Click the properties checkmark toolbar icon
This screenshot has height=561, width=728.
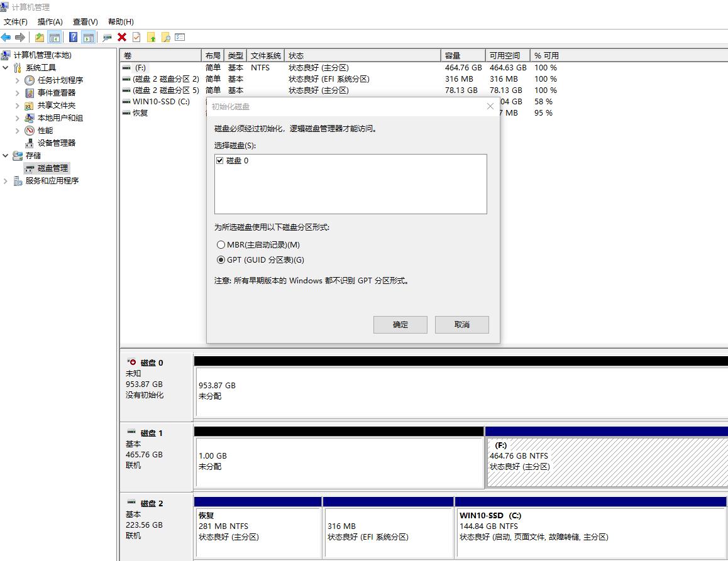click(x=136, y=37)
